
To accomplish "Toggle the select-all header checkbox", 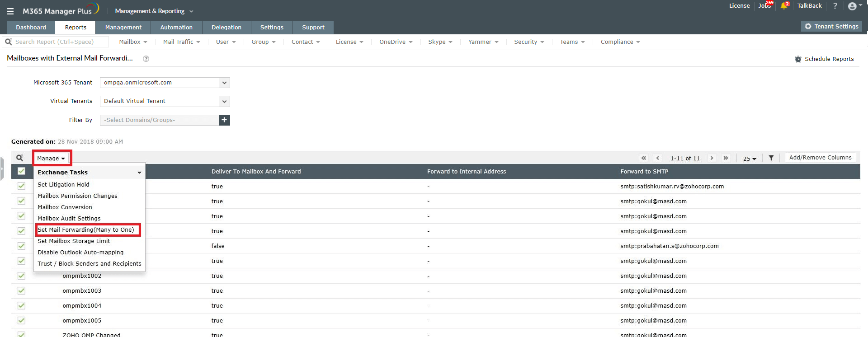I will pyautogui.click(x=21, y=171).
